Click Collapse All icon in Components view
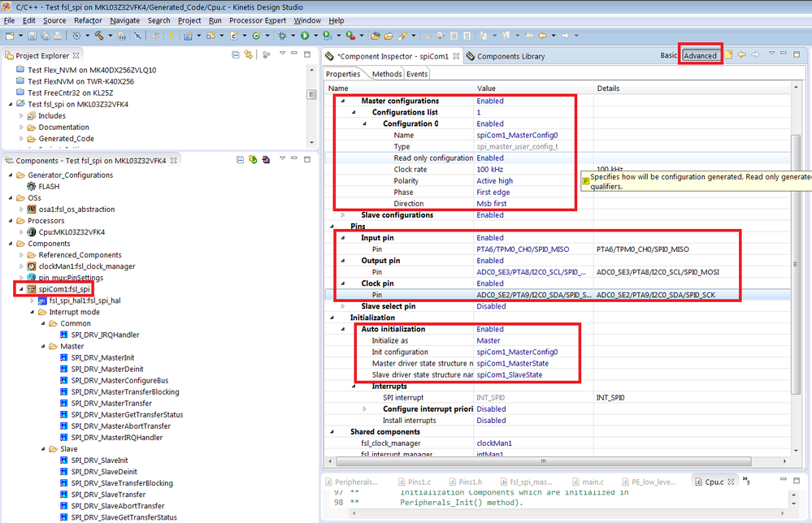This screenshot has height=523, width=812. click(x=241, y=160)
